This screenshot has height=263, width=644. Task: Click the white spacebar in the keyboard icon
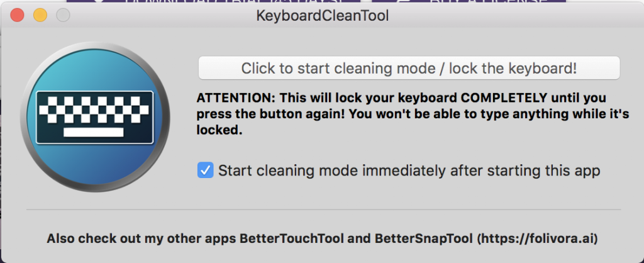94,133
